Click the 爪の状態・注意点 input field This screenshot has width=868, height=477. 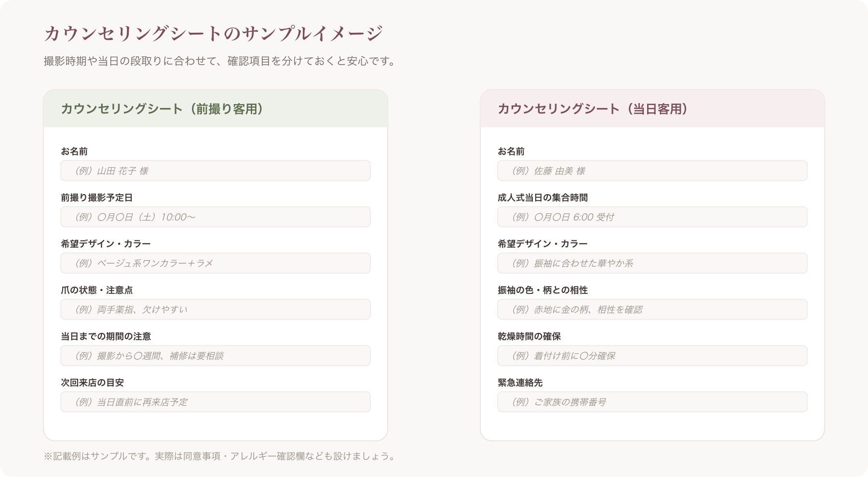216,309
